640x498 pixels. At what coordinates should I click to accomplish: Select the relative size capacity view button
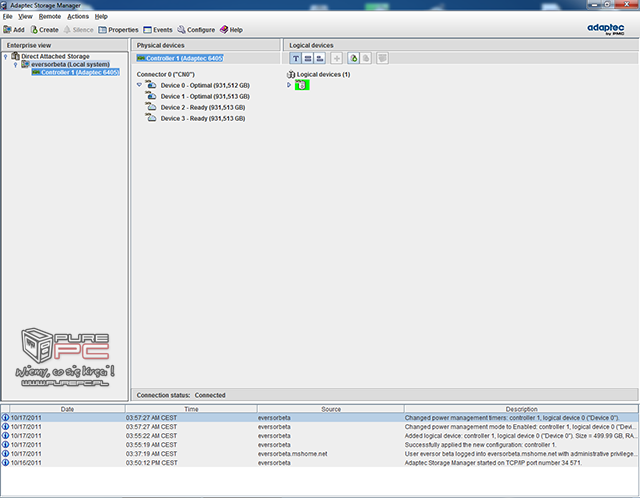tap(320, 58)
